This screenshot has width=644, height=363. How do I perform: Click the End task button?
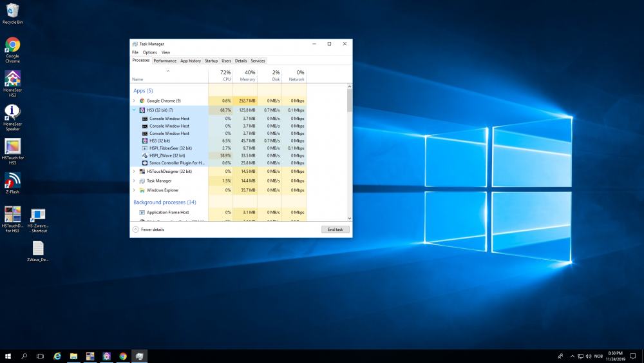click(x=336, y=230)
